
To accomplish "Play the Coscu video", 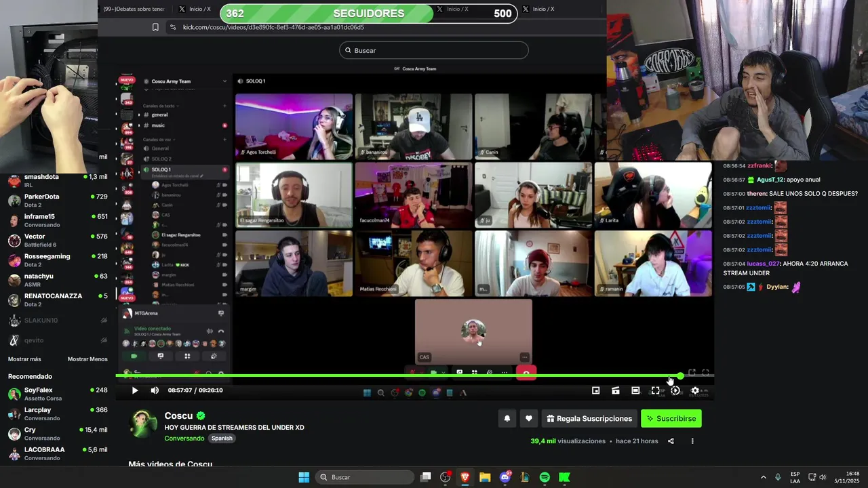I will tap(135, 390).
